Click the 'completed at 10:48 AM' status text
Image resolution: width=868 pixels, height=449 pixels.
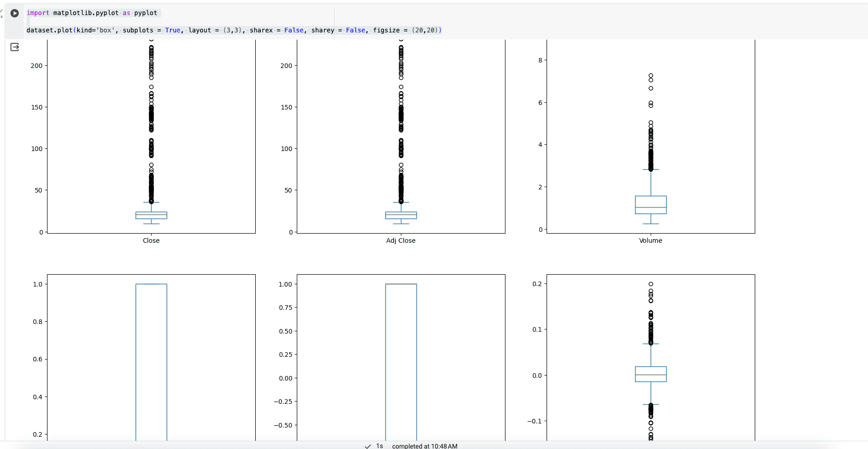coord(425,446)
